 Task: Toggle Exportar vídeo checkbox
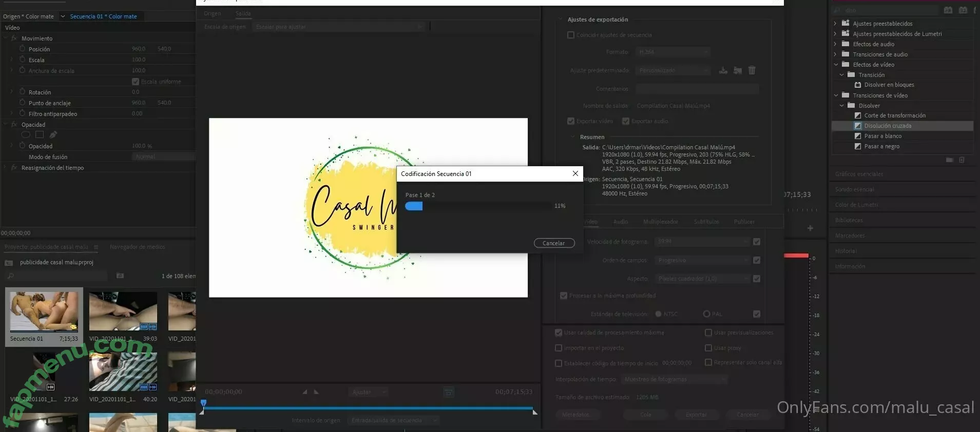tap(571, 121)
